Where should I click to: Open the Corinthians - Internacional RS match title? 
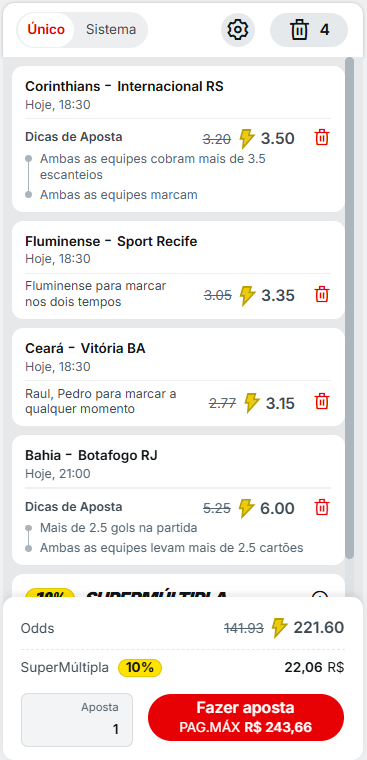pyautogui.click(x=124, y=87)
